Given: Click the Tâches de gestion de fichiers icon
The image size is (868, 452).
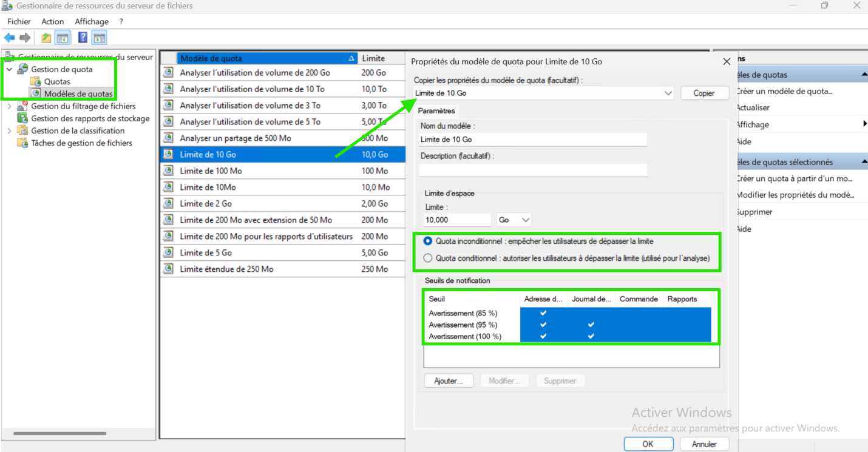Looking at the screenshot, I should 22,143.
